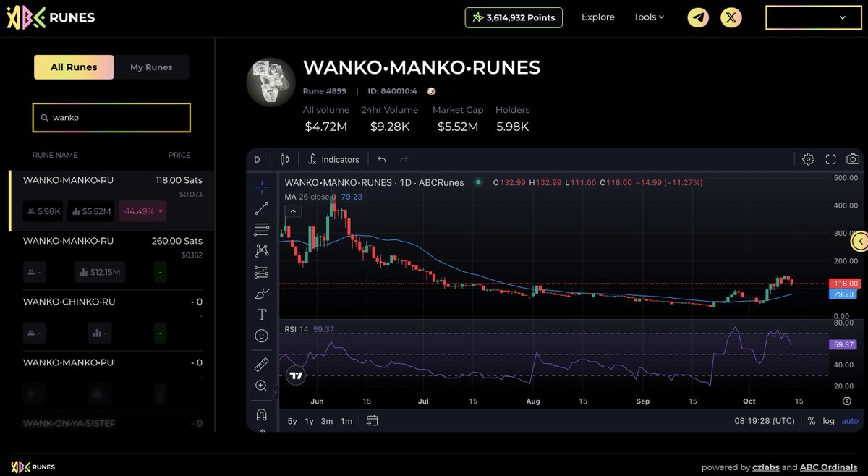Set the chart range to 5y

click(292, 421)
